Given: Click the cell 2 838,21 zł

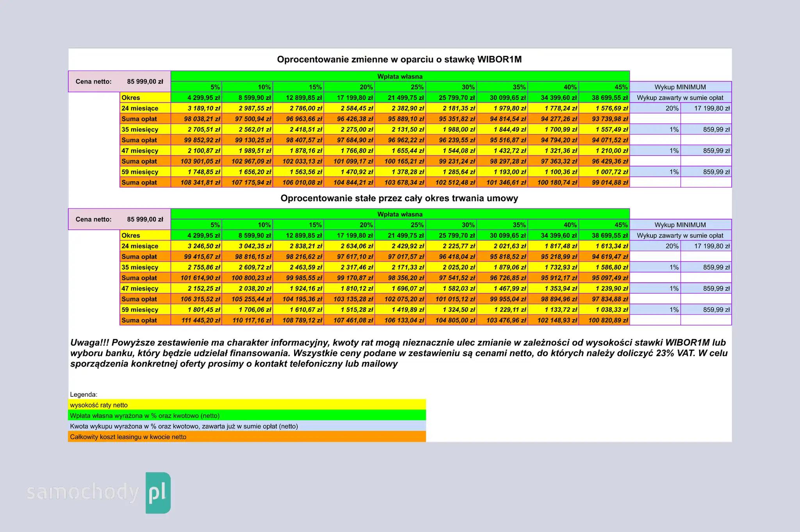Looking at the screenshot, I should (x=298, y=246).
